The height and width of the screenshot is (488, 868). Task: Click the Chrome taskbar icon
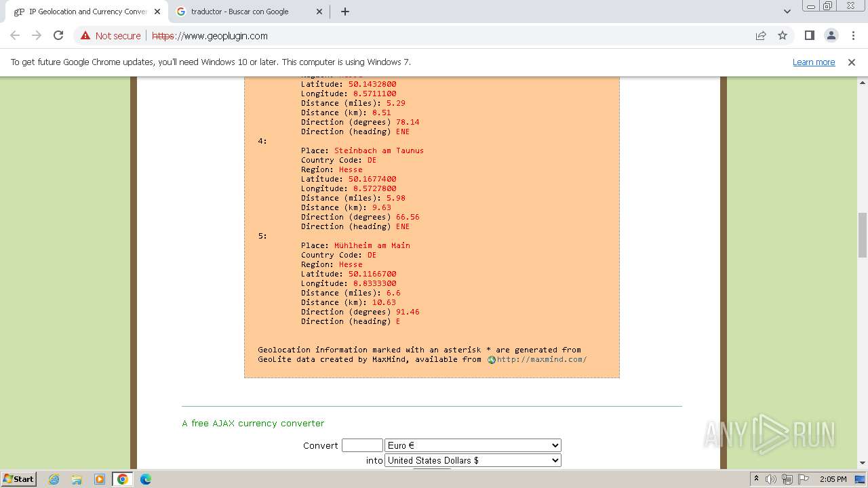click(123, 479)
